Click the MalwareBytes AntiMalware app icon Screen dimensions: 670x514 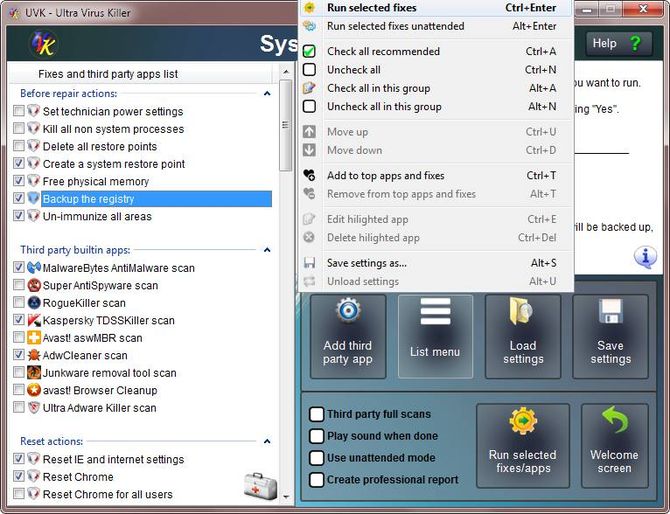pos(34,268)
